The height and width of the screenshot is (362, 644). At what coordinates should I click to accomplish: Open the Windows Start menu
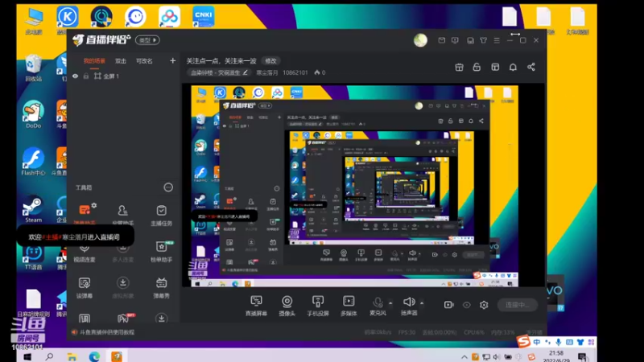point(27,356)
